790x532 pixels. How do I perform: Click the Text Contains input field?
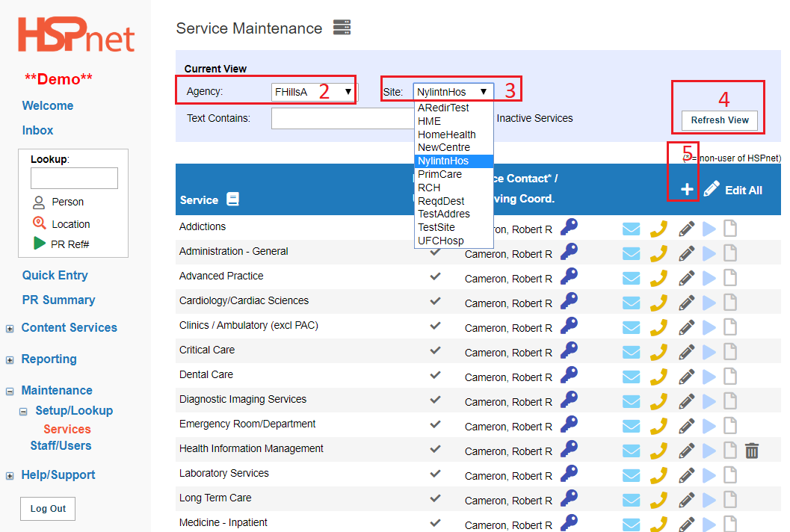(x=342, y=118)
